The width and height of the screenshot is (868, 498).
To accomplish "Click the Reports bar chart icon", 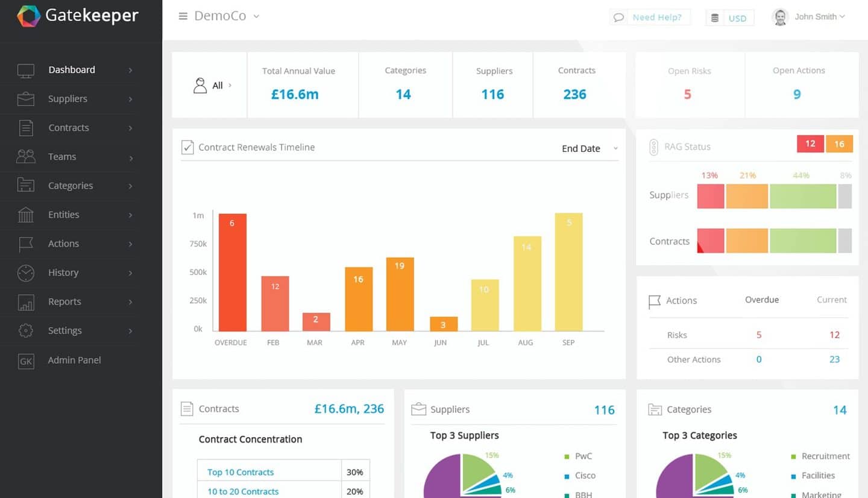I will [x=26, y=302].
